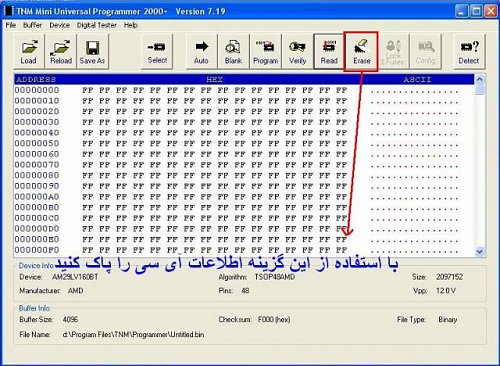
Task: Select address row 000000A0
Action: 244,197
